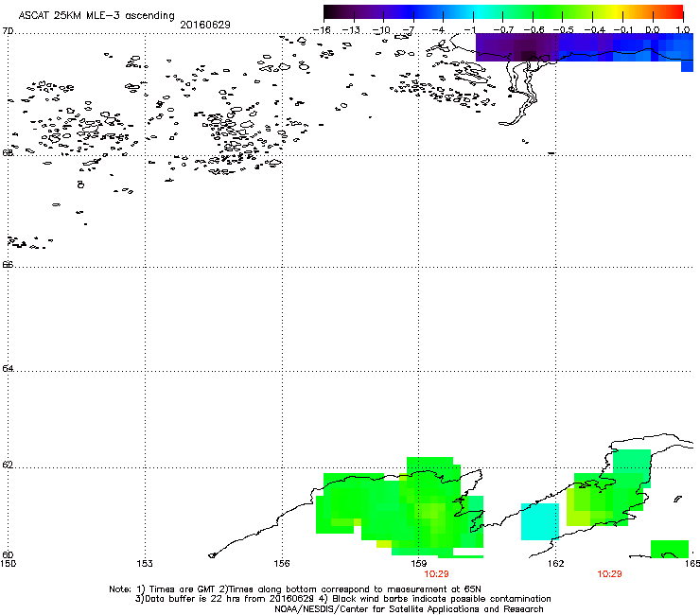Click the note line starting "Note: 1) Times are GMT"
Viewport: 700px width, 615px height.
coord(295,589)
